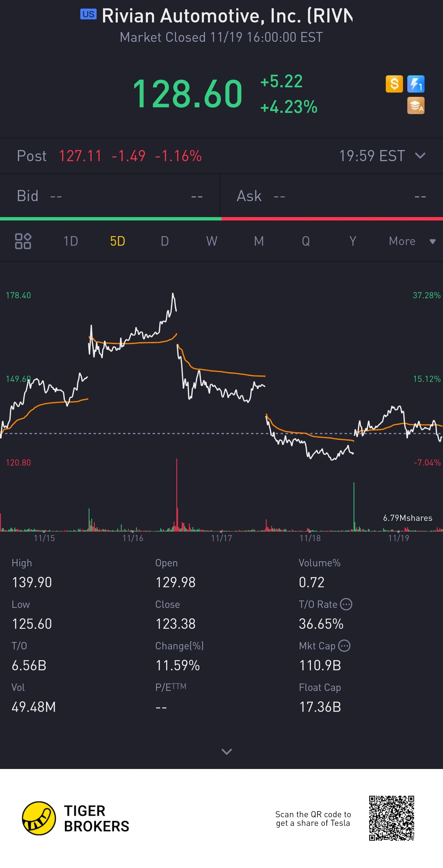Tap the Tesla share QR code
The width and height of the screenshot is (443, 868).
pyautogui.click(x=391, y=818)
